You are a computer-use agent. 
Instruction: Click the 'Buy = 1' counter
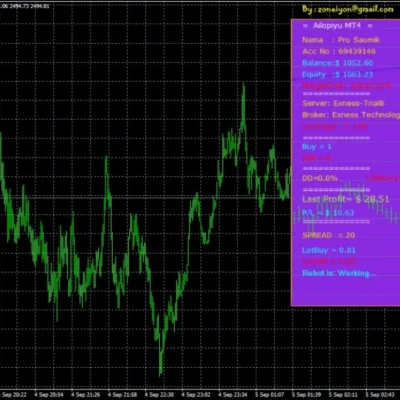click(x=317, y=147)
